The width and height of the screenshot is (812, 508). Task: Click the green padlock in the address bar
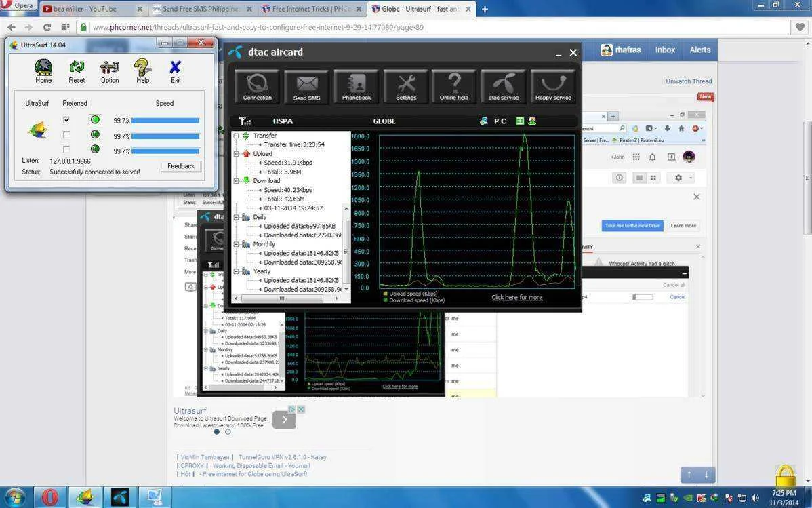tap(83, 27)
